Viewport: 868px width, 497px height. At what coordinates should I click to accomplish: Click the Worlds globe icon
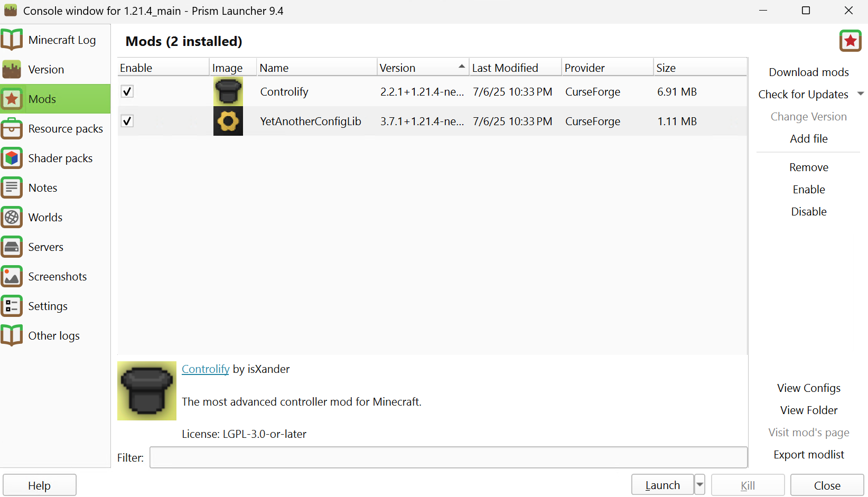[x=12, y=217]
